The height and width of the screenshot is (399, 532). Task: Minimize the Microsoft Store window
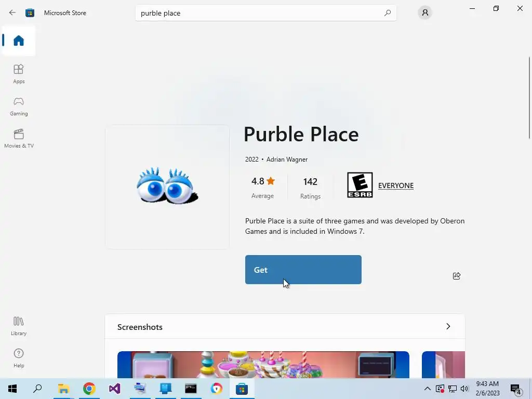point(472,8)
